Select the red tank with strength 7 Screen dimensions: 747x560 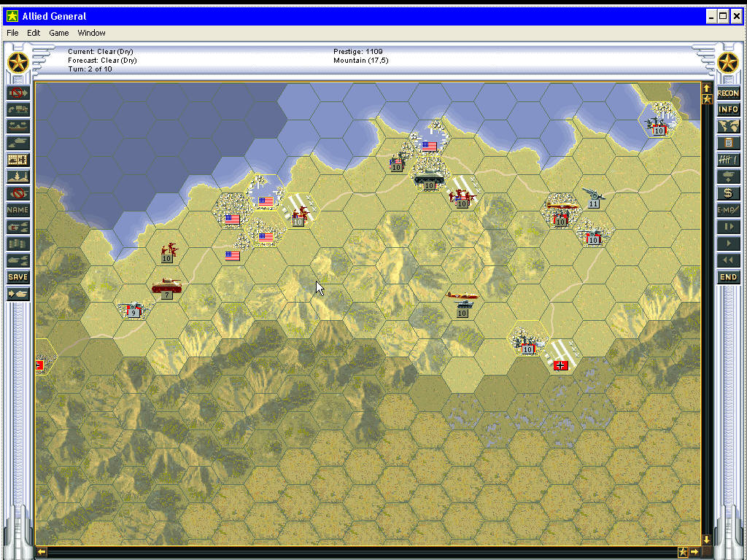click(167, 288)
